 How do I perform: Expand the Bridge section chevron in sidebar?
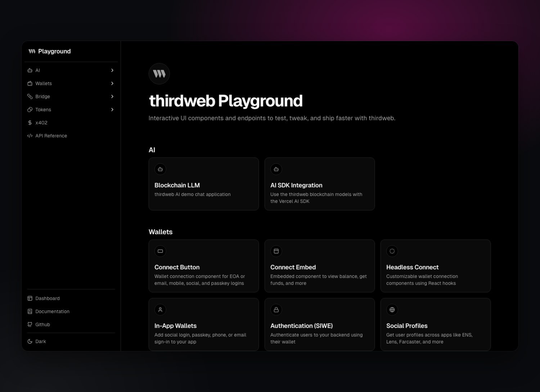click(112, 96)
